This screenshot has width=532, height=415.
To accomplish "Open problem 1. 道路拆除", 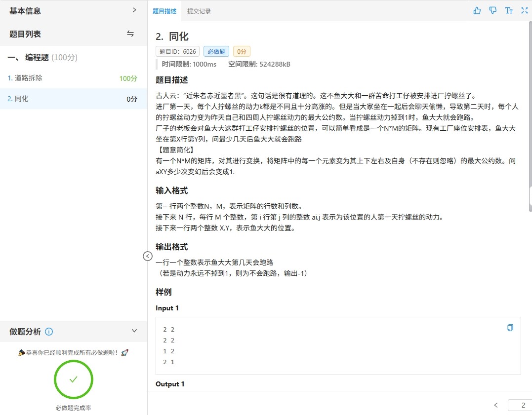I will pos(29,78).
